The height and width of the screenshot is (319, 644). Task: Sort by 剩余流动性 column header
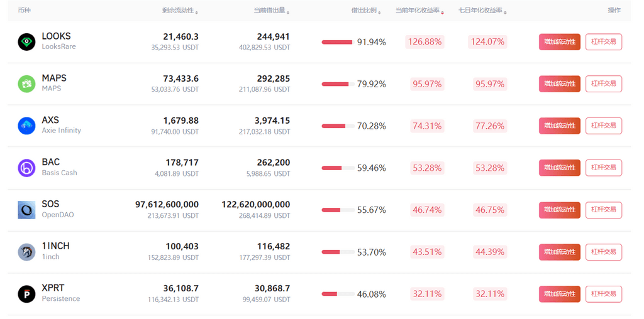(180, 11)
